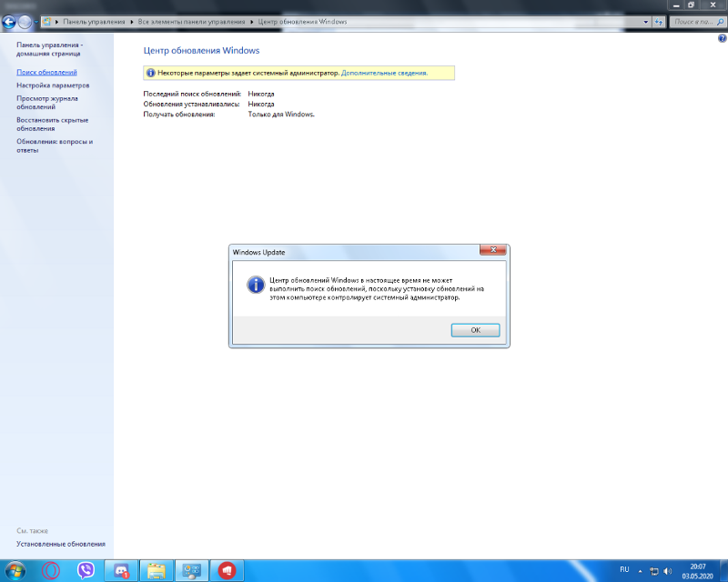Click 'Последний поиск обновлений:' label
The width and height of the screenshot is (728, 582).
tap(192, 94)
